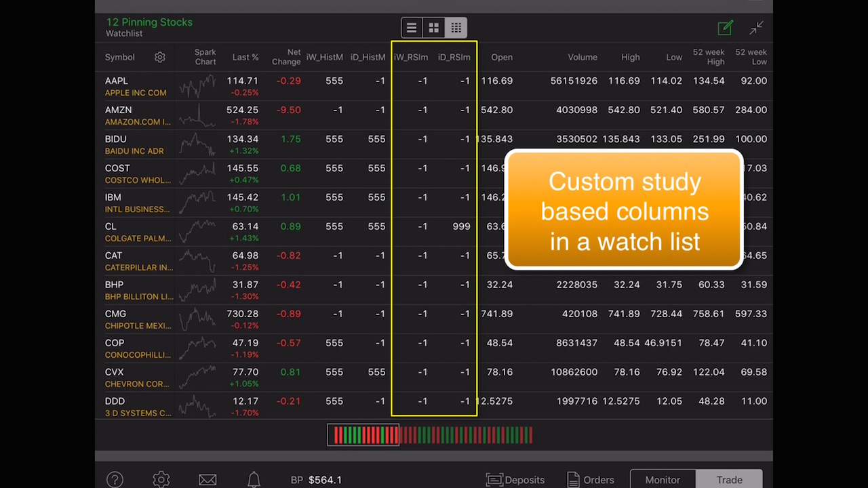Click the buying power $564.1 value
868x488 pixels.
pyautogui.click(x=325, y=480)
